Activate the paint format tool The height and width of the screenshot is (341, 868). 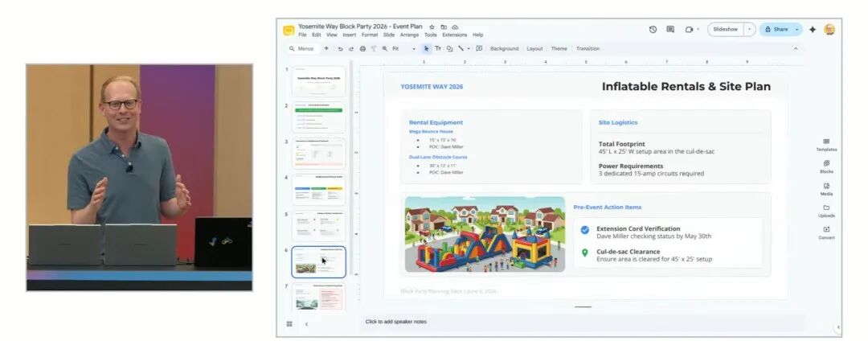(374, 49)
